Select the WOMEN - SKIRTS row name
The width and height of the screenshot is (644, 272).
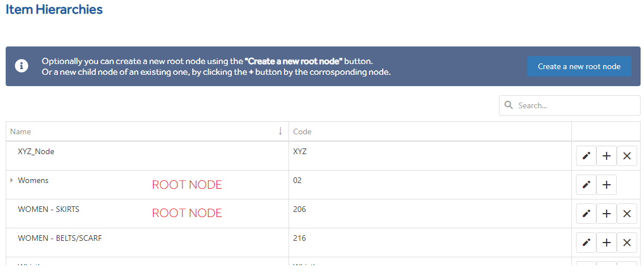(x=48, y=209)
